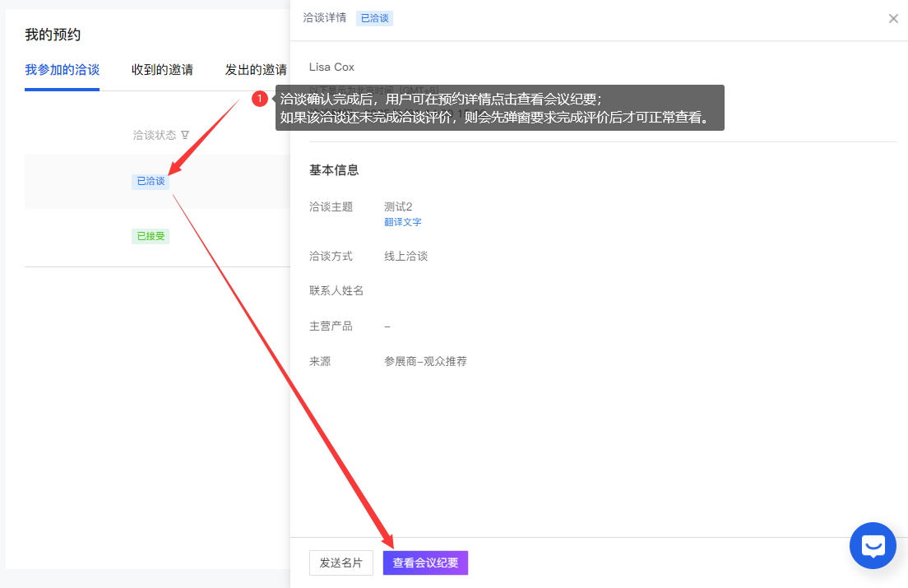Click the 发送名片 button
This screenshot has height=588, width=908.
click(x=340, y=563)
